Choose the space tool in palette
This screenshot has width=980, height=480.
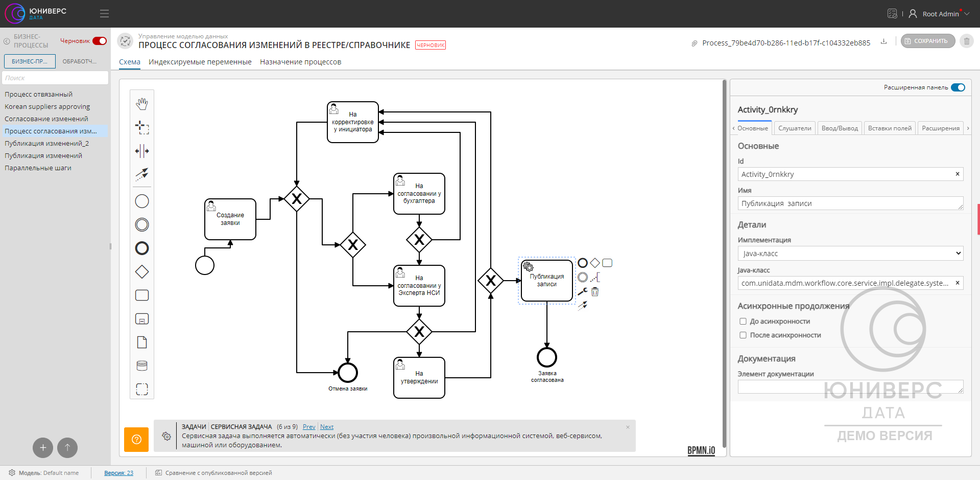click(x=142, y=151)
